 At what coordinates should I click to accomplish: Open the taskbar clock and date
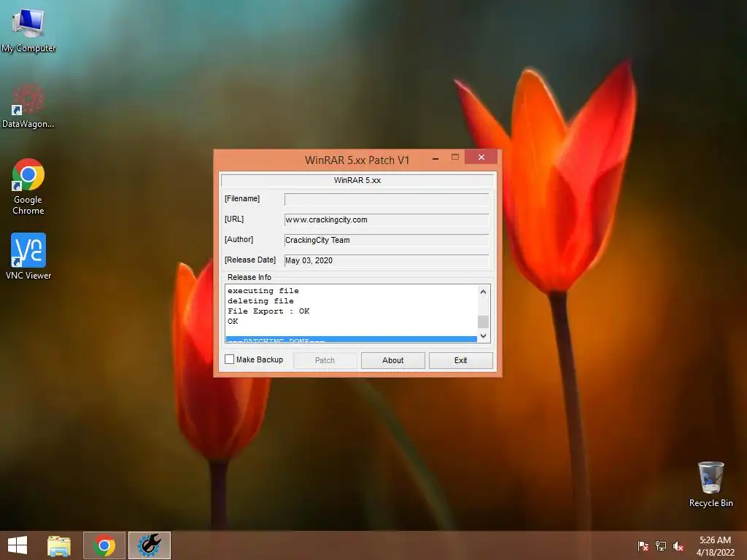[715, 545]
